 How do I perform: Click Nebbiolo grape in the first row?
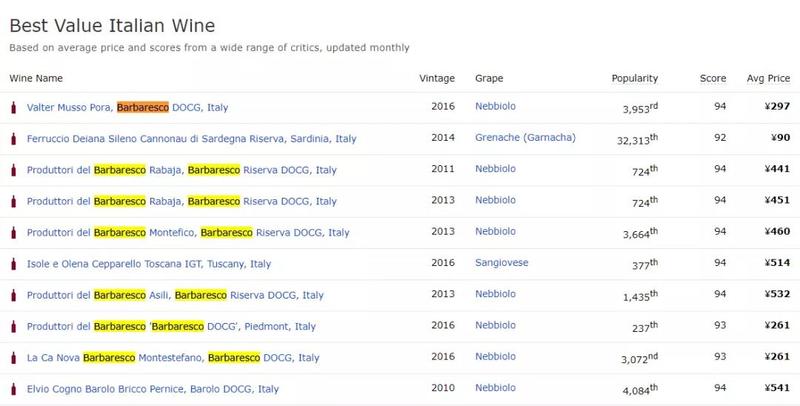click(497, 107)
